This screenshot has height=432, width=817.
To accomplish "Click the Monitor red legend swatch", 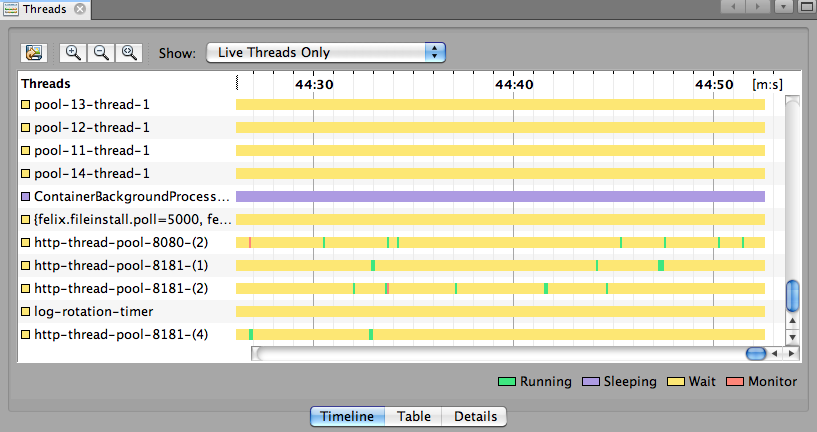I will tap(735, 382).
